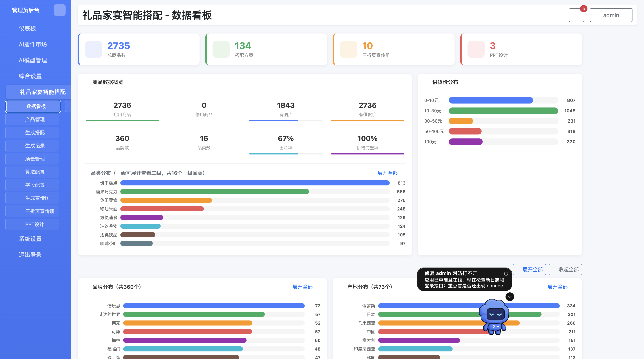Go to 仪表板 in the sidebar

tap(28, 28)
